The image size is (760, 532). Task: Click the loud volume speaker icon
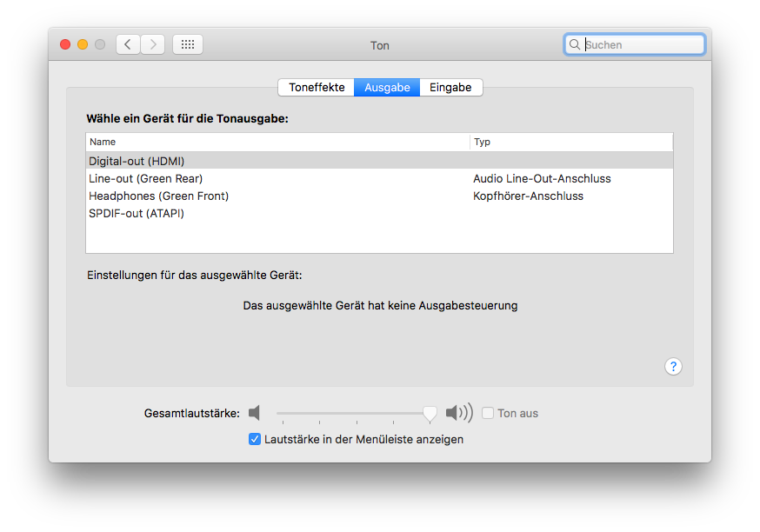point(459,413)
